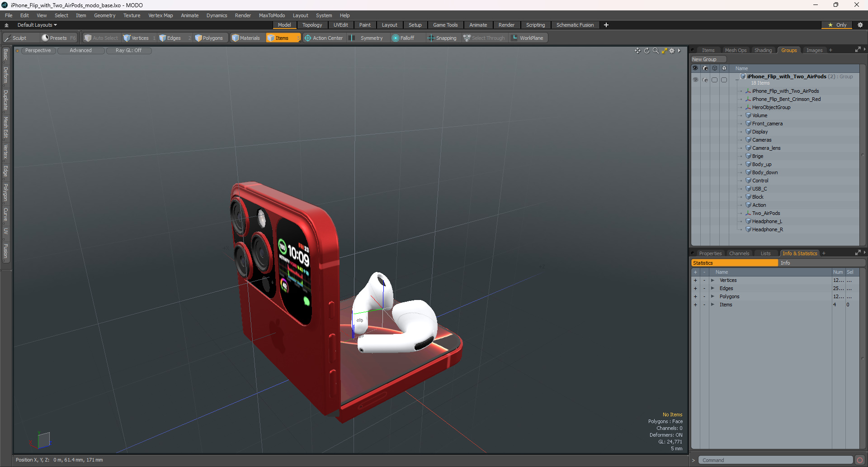This screenshot has width=868, height=467.
Task: Open the Action Center options
Action: coord(324,38)
